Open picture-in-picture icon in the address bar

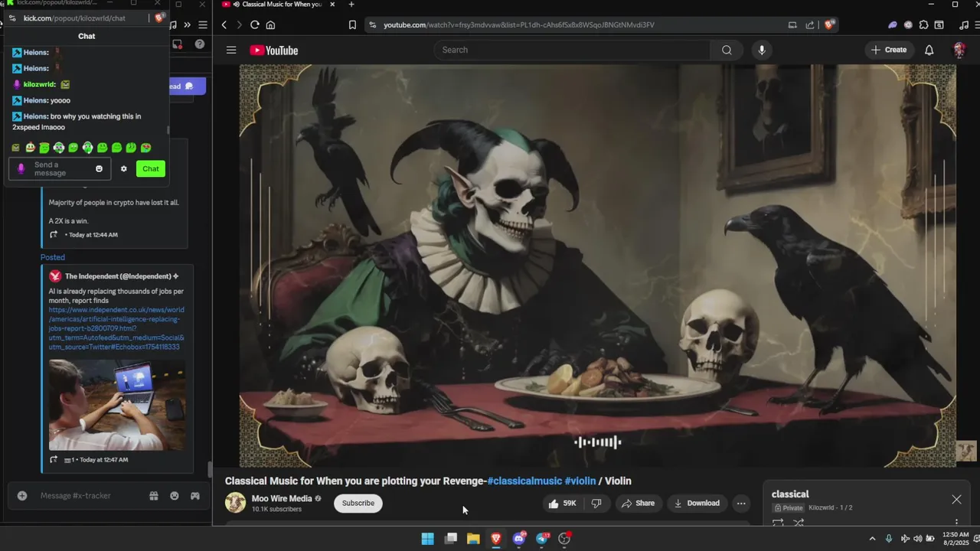click(x=792, y=25)
